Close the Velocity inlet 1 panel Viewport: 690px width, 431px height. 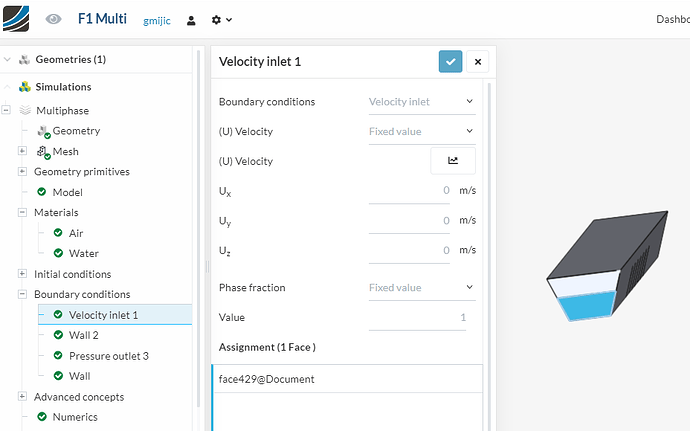(x=478, y=62)
